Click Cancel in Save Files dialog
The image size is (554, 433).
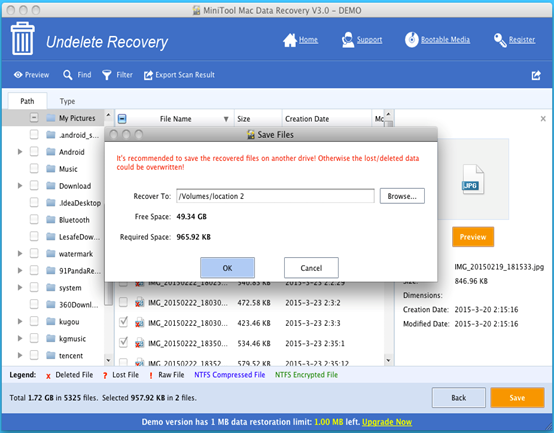point(311,268)
